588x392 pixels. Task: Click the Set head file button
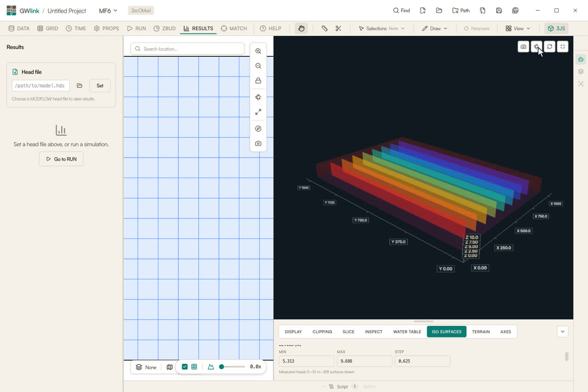tap(100, 86)
